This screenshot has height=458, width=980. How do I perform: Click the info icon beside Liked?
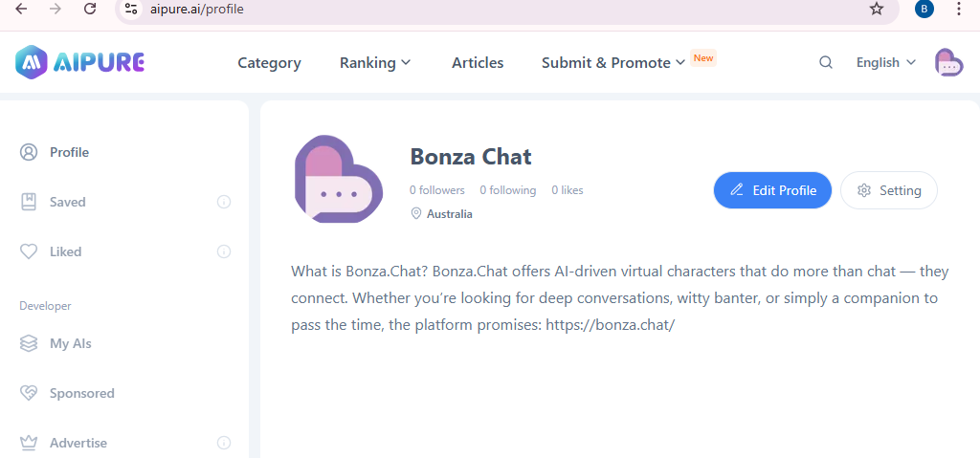click(x=224, y=251)
